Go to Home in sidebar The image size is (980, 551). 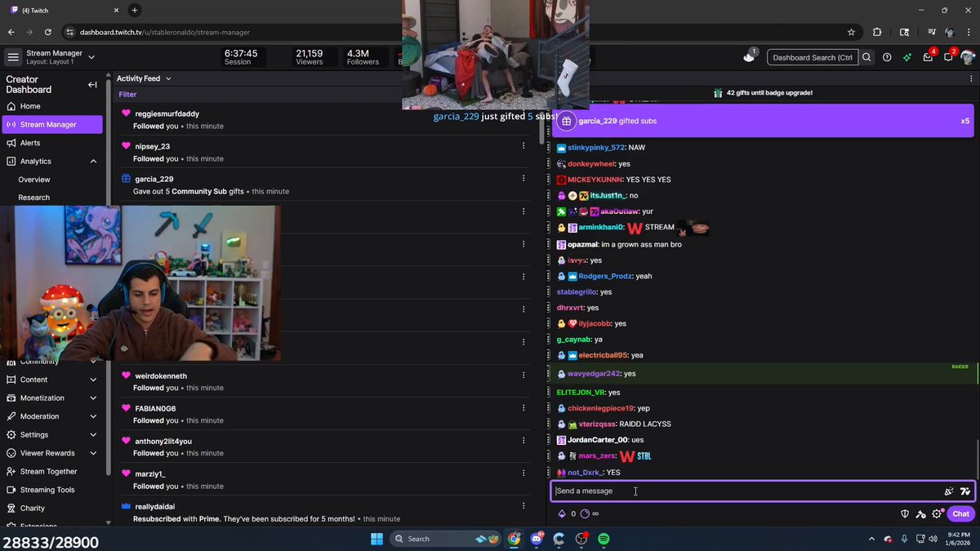click(52, 106)
